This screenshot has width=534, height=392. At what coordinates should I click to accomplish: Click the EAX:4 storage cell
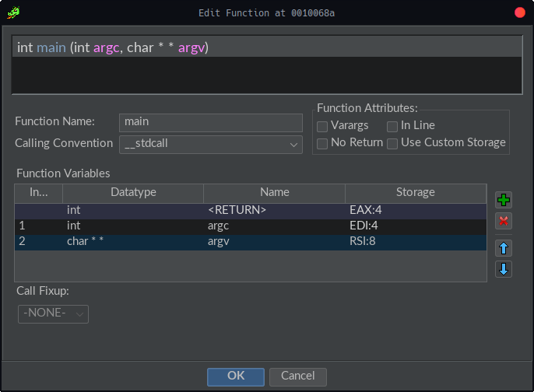416,211
